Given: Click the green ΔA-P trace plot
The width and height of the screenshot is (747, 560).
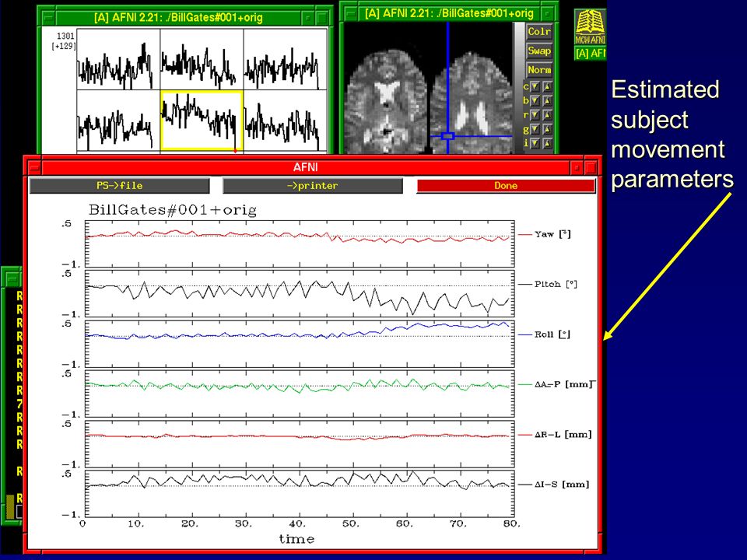Looking at the screenshot, I should point(300,386).
